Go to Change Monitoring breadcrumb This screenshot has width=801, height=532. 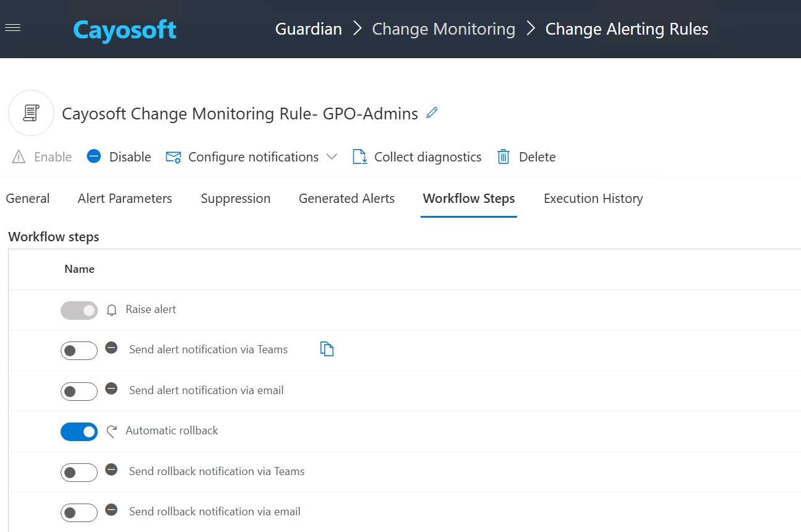[x=443, y=29]
